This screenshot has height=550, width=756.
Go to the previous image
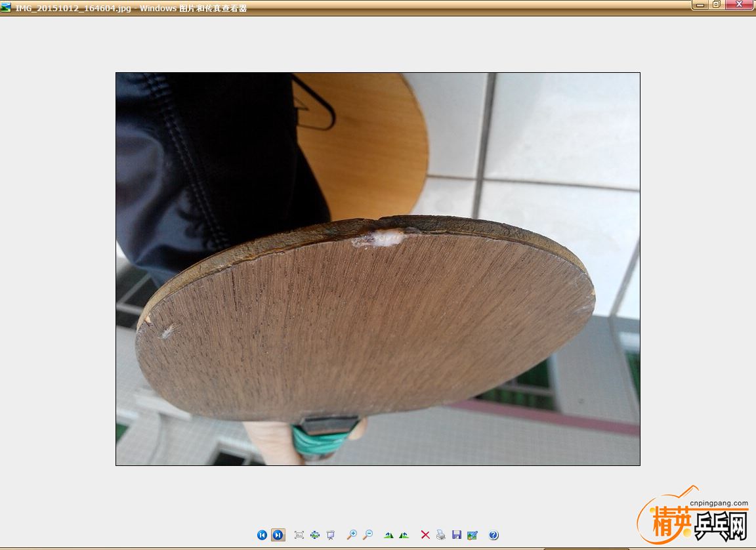click(262, 534)
